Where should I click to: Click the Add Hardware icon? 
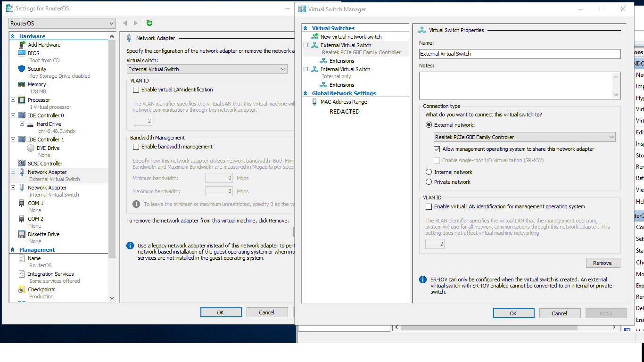(x=21, y=45)
